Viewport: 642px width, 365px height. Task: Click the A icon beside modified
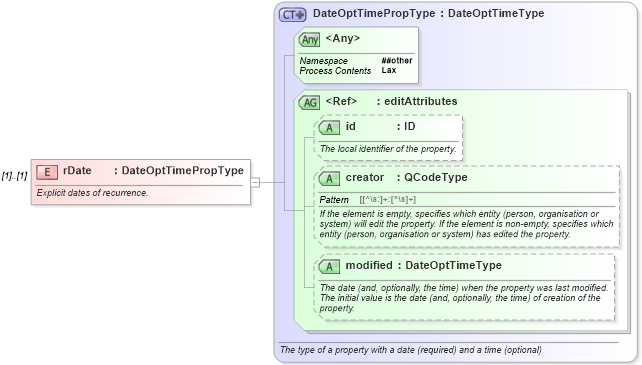point(329,267)
